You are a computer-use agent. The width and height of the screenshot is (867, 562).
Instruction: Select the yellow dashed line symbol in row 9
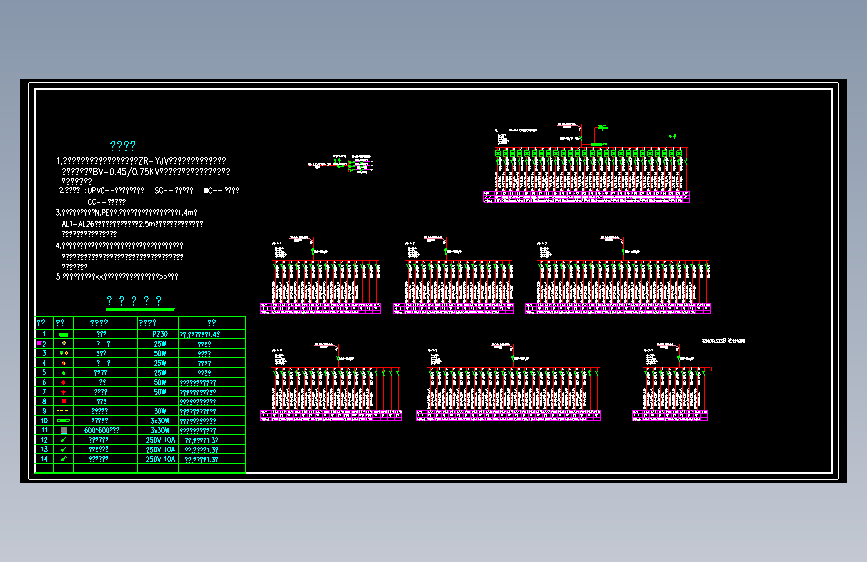click(x=63, y=411)
